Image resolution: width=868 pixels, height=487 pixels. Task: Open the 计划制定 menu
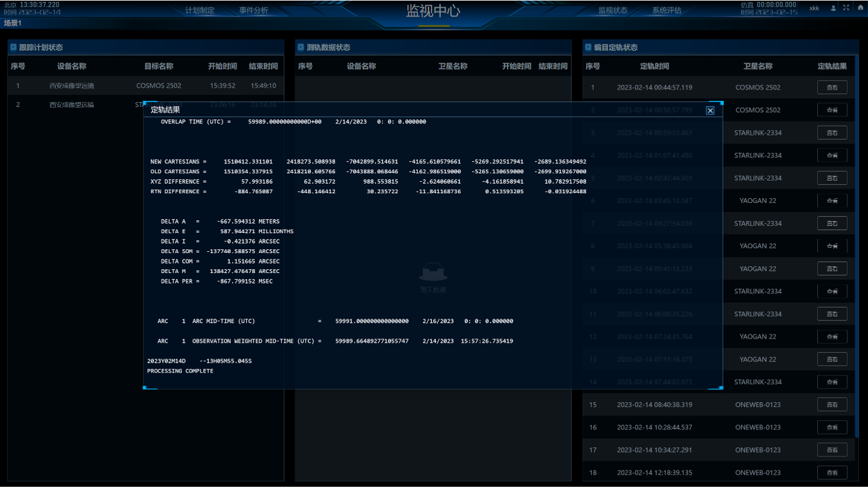[x=200, y=11]
